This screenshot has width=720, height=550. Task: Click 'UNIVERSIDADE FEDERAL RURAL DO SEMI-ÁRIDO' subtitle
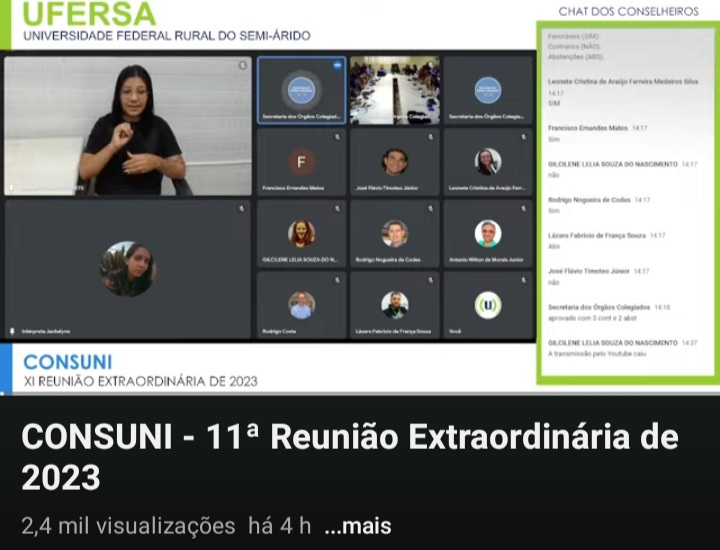[x=167, y=35]
